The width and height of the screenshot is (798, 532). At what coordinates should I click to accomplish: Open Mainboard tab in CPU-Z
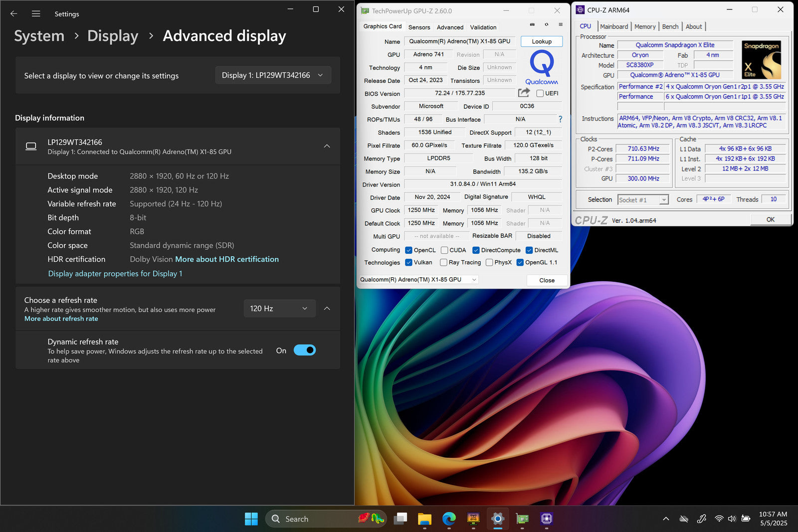614,26
